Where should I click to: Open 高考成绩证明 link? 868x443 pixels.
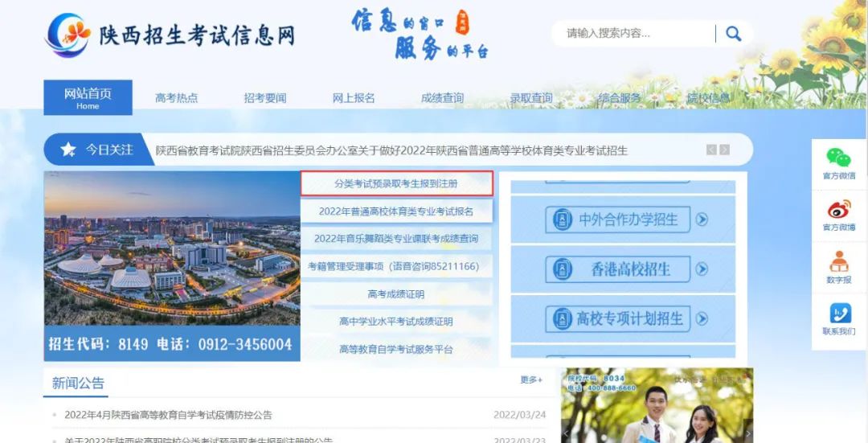pos(396,294)
